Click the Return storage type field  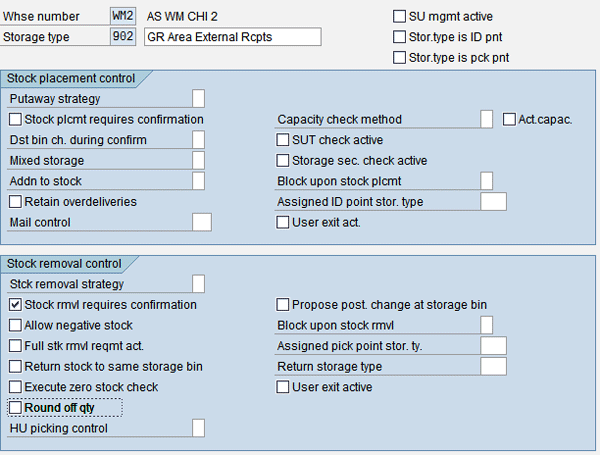(493, 367)
